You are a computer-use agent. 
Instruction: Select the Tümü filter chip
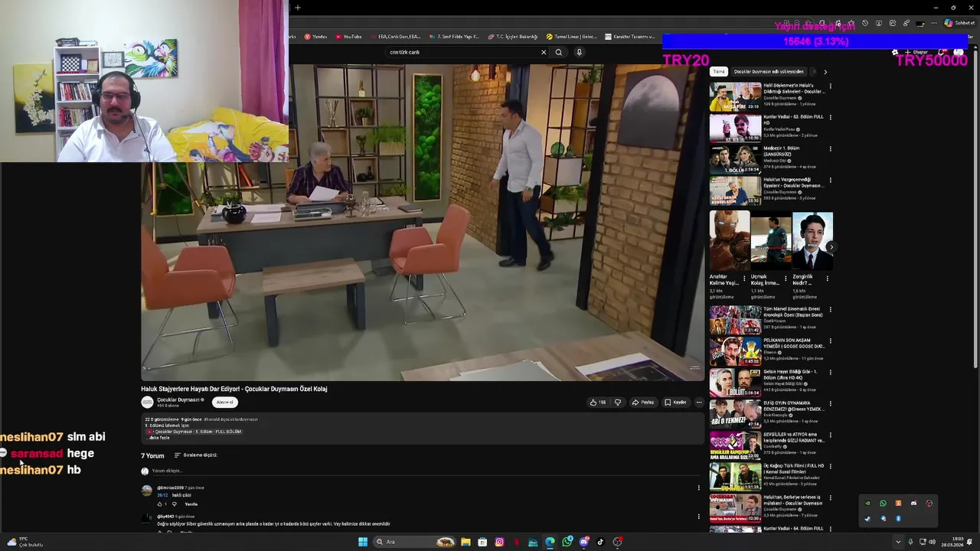(719, 71)
